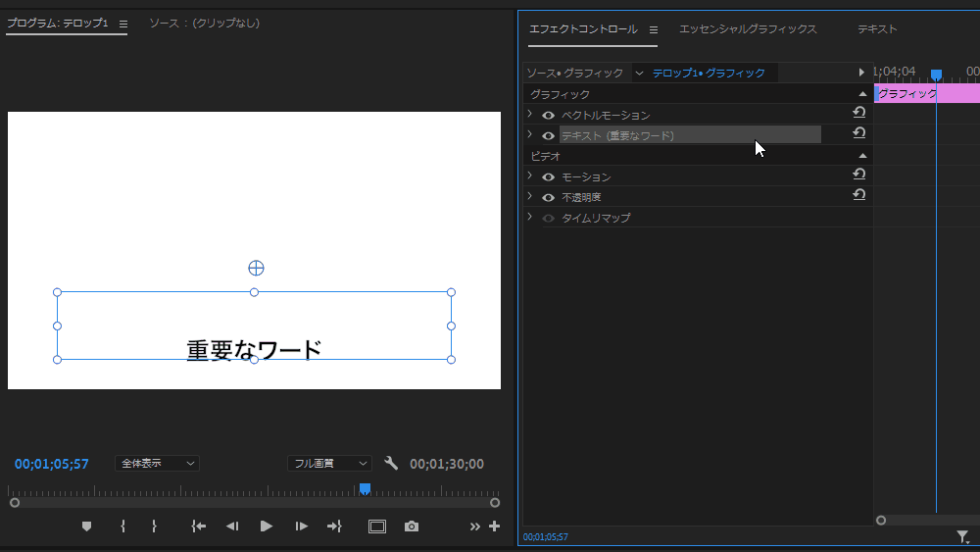Toggle safe margins button
980x552 pixels.
[377, 527]
